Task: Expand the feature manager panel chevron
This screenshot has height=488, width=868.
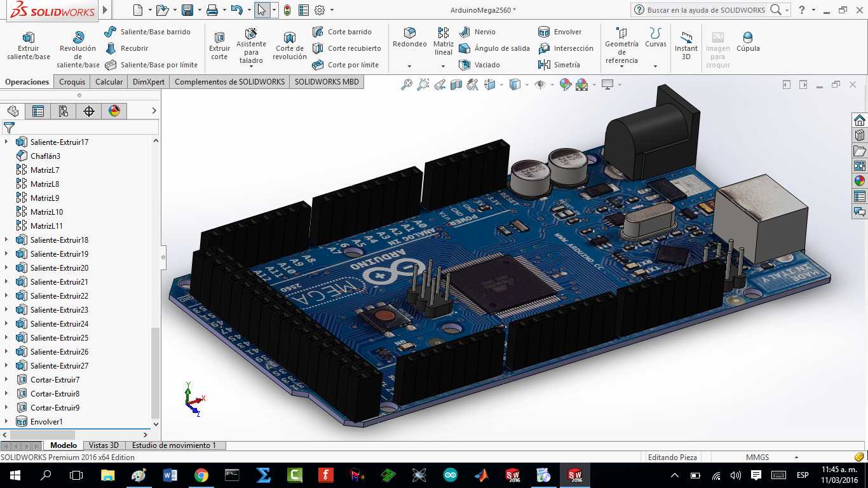Action: click(x=154, y=111)
